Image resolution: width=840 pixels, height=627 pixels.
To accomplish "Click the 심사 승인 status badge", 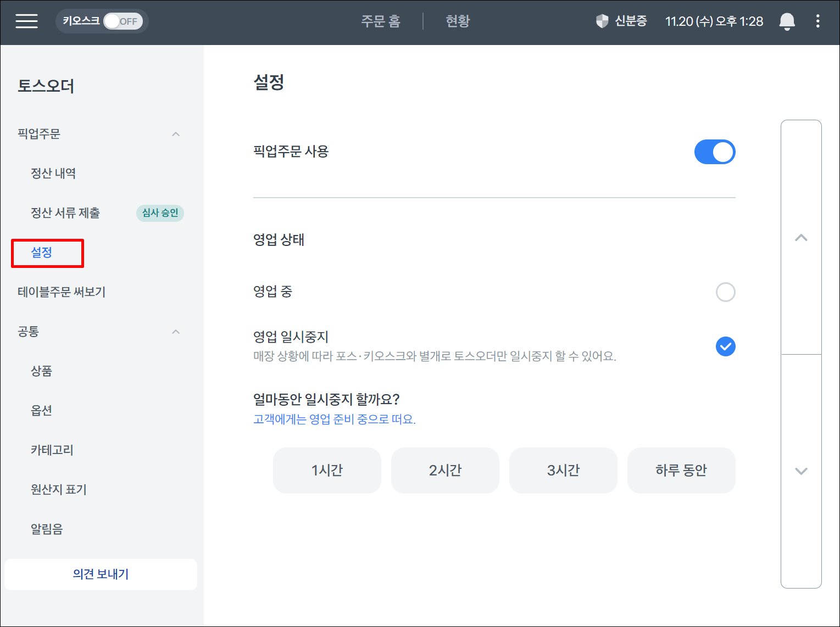I will pos(160,213).
